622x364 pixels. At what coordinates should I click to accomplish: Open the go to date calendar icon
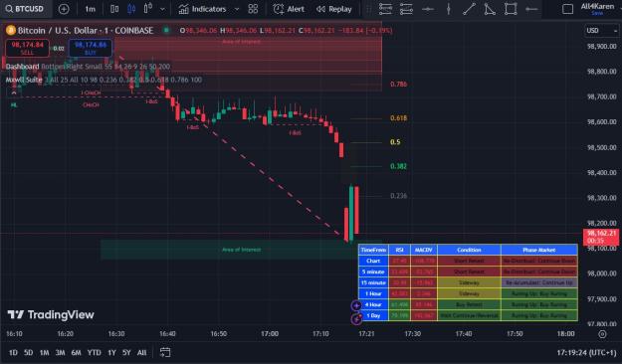[165, 352]
